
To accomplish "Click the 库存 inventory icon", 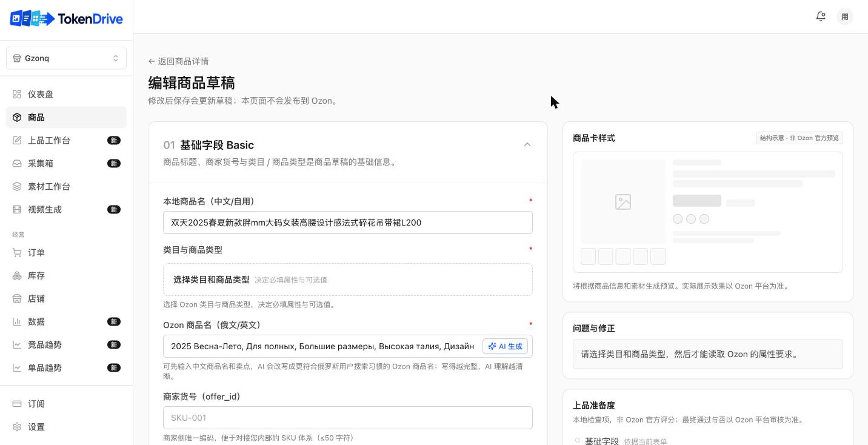I will (17, 275).
